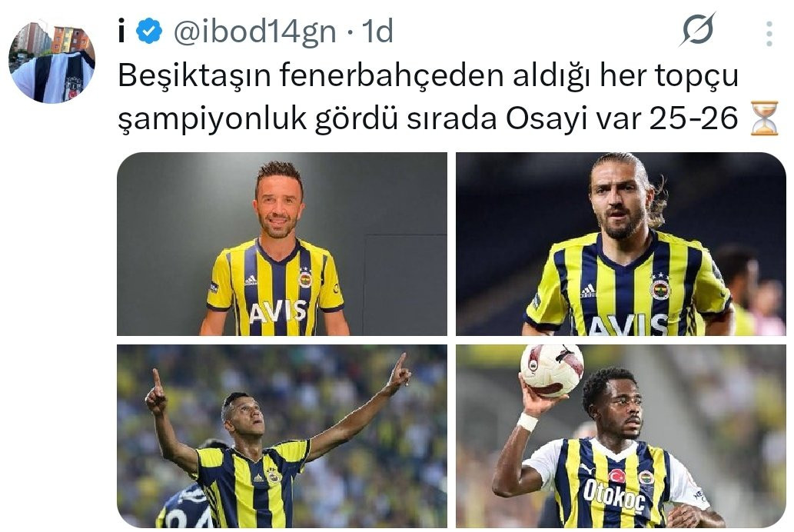Open the profile avatar with striped jersey
The image size is (794, 532).
tap(52, 62)
